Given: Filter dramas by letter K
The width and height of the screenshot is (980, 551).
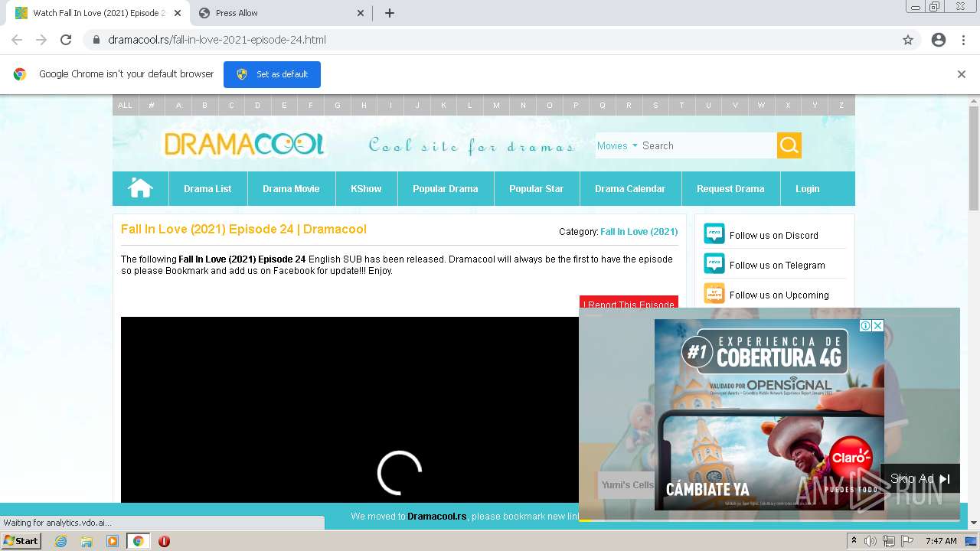Looking at the screenshot, I should click(x=443, y=106).
